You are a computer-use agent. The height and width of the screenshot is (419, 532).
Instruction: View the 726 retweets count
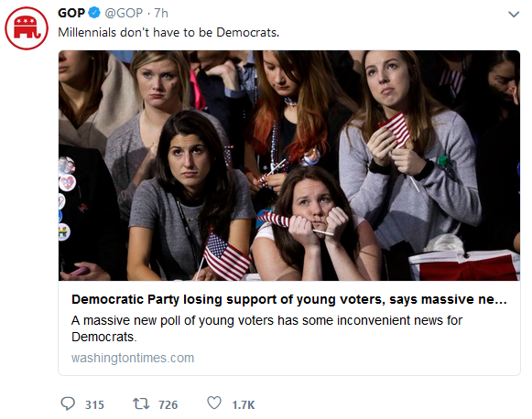pos(168,404)
